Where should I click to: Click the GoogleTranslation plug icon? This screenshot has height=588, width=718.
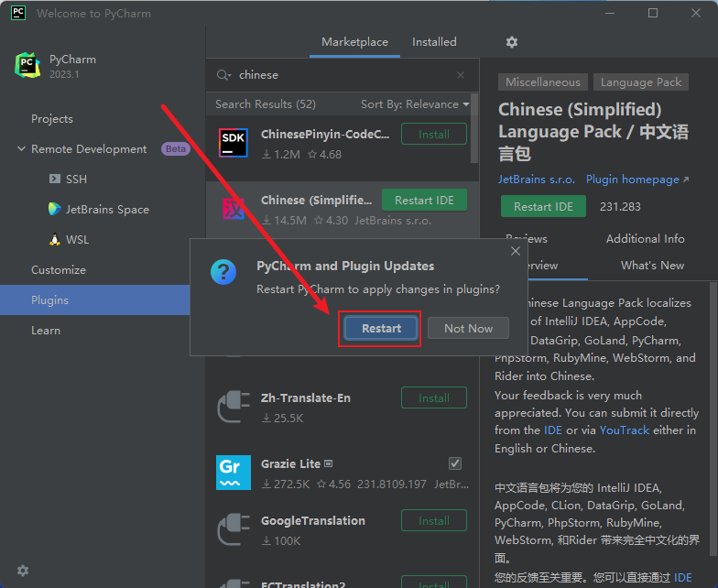pos(234,529)
